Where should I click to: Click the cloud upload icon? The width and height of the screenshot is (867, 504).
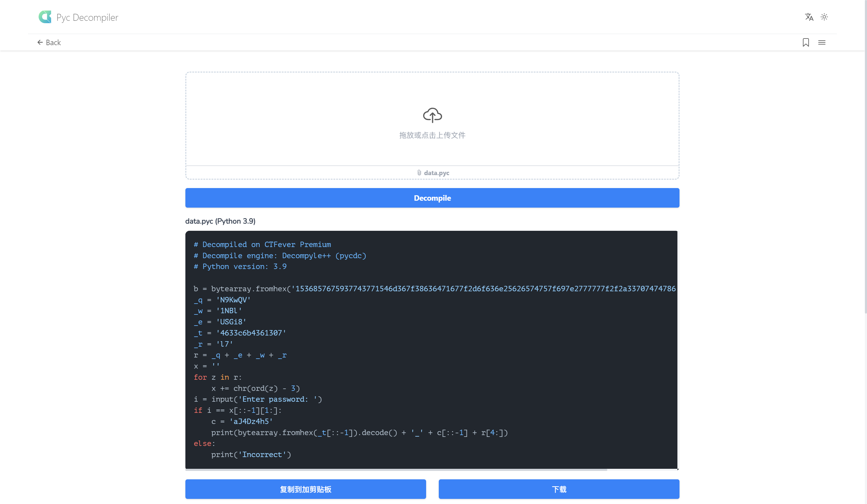coord(432,115)
